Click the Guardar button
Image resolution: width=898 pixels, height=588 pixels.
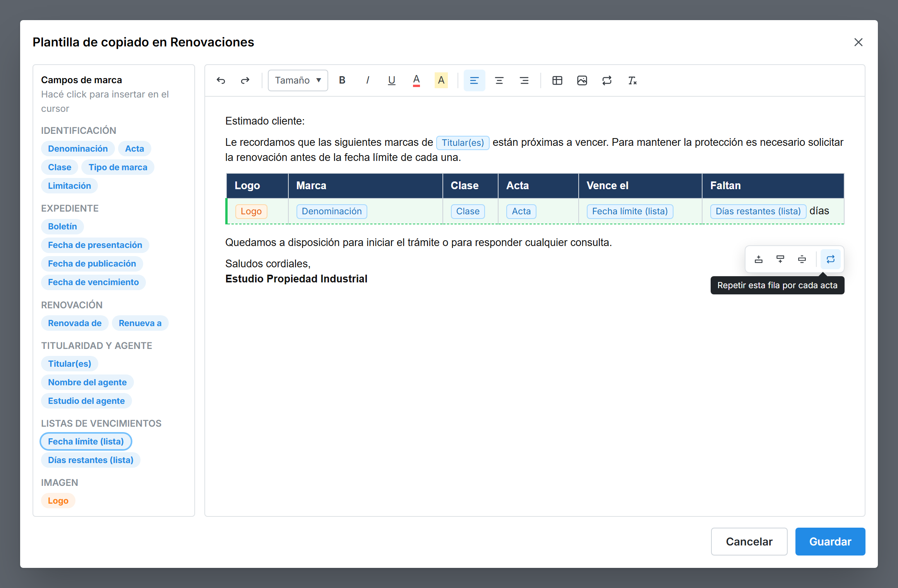pos(830,542)
